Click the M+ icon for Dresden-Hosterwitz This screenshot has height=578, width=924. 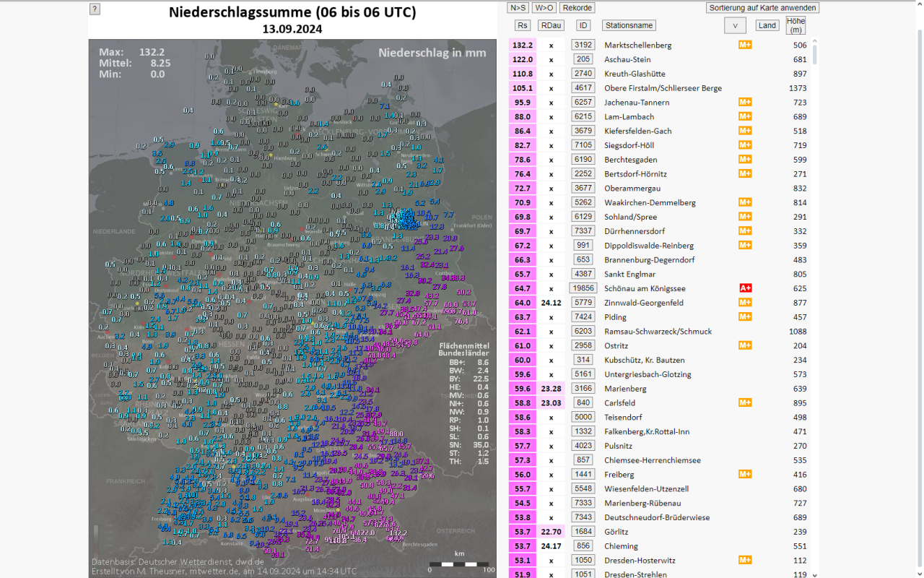coord(744,560)
